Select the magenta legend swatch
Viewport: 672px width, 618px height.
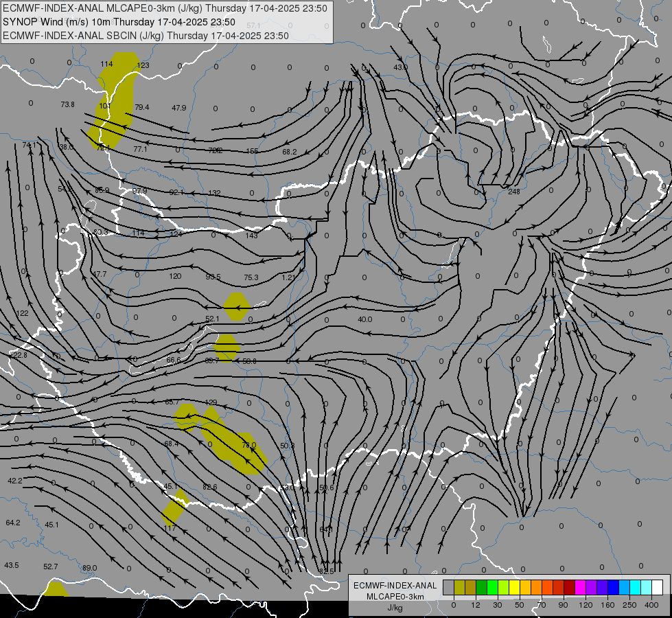(x=580, y=587)
